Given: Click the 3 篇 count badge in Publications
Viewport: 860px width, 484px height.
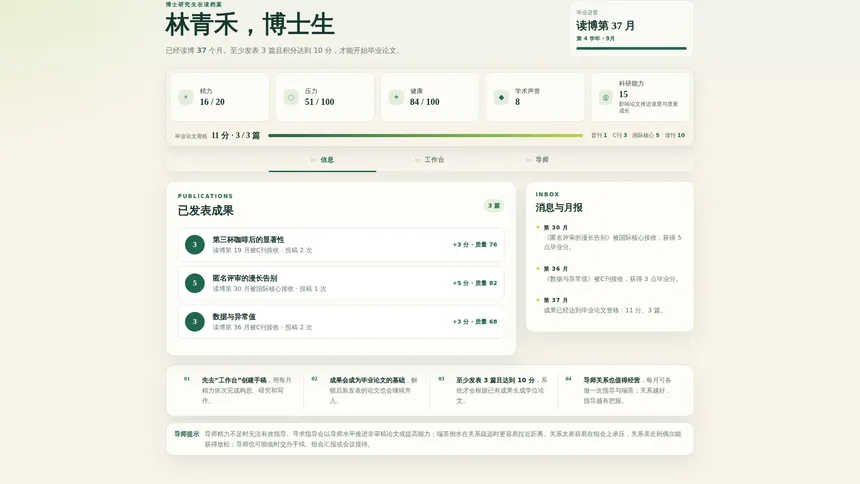Looking at the screenshot, I should (x=494, y=206).
